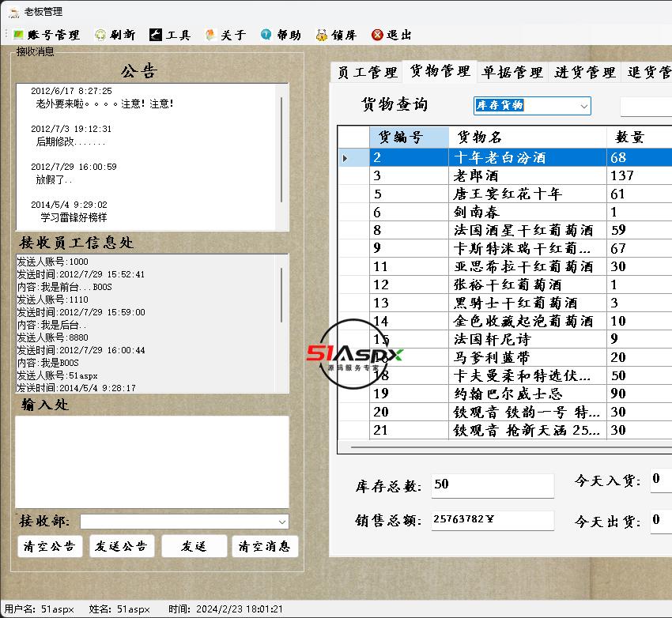The width and height of the screenshot is (672, 618).
Task: Switch to 员工管理 tab
Action: (x=367, y=73)
